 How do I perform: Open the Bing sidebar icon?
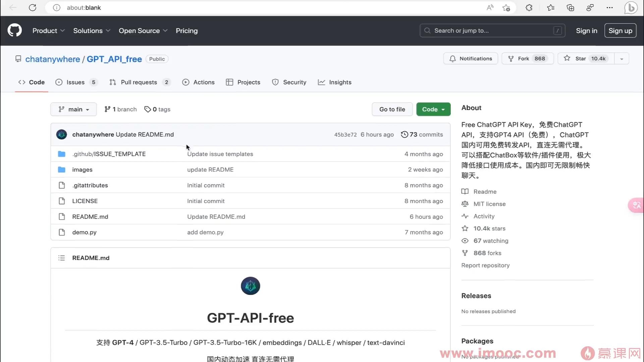tap(631, 7)
